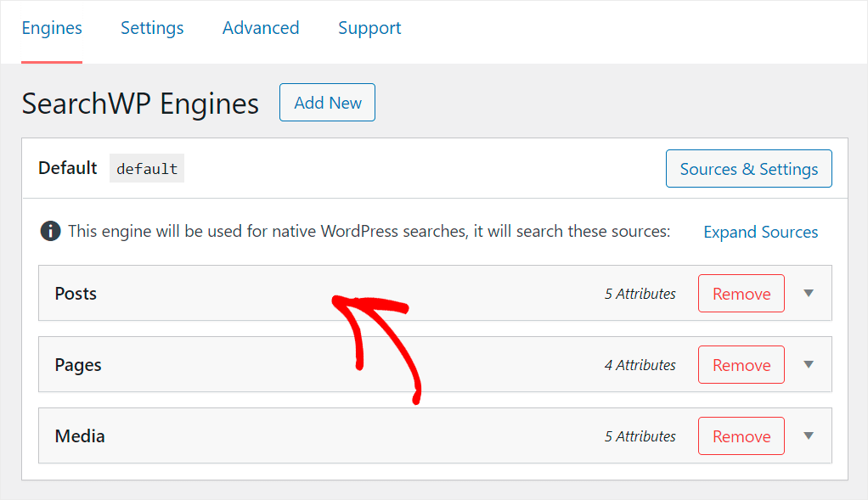868x500 pixels.
Task: Select the Media source title
Action: 80,436
